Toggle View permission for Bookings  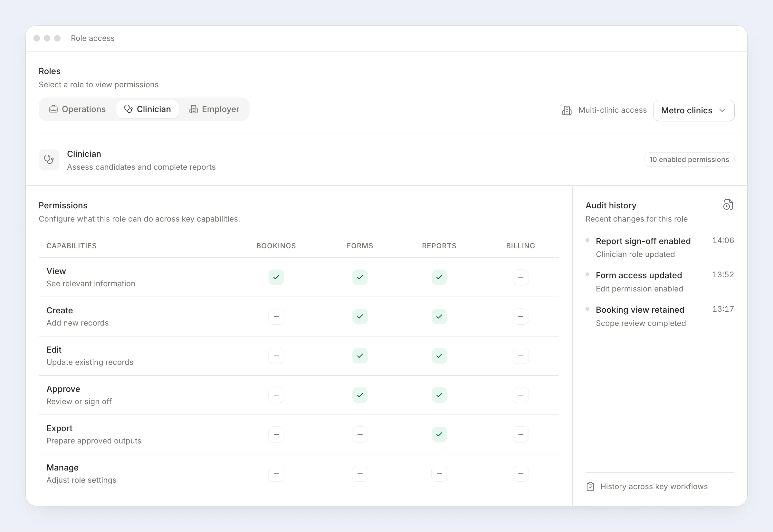276,277
